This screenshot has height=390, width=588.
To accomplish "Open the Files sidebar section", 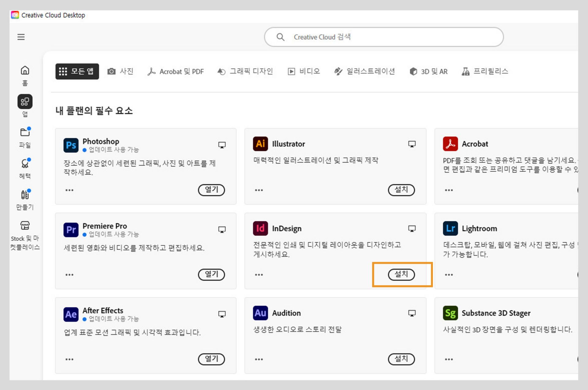I will tap(25, 132).
